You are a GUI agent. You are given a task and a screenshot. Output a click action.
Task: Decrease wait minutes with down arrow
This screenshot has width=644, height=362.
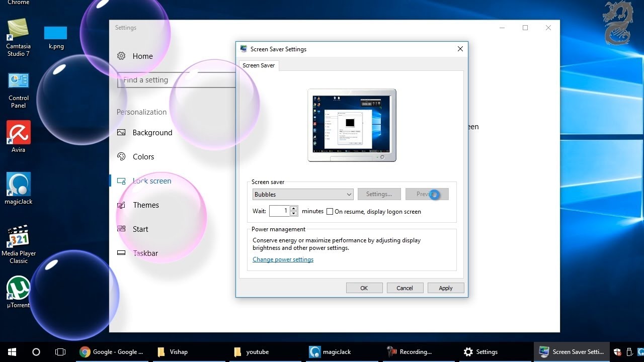294,214
